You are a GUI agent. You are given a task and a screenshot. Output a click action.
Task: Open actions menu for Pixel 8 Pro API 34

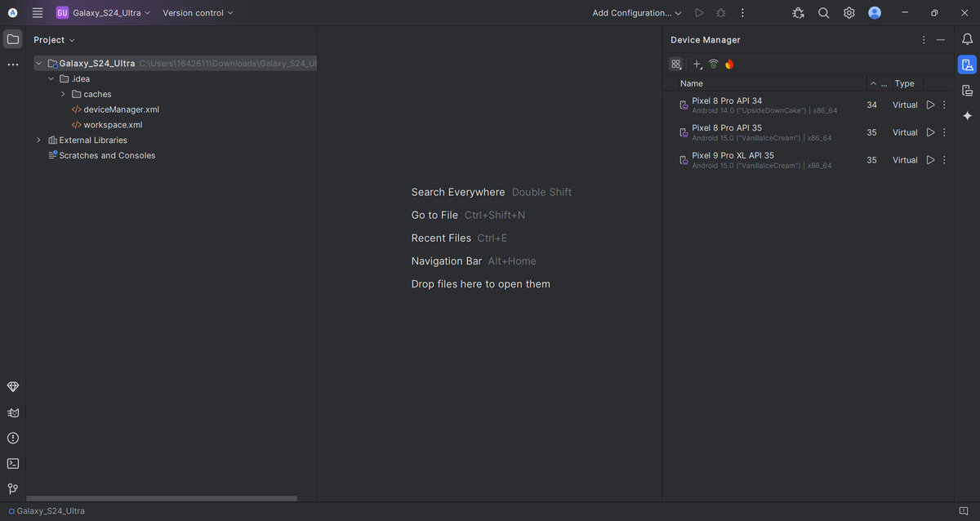coord(944,105)
